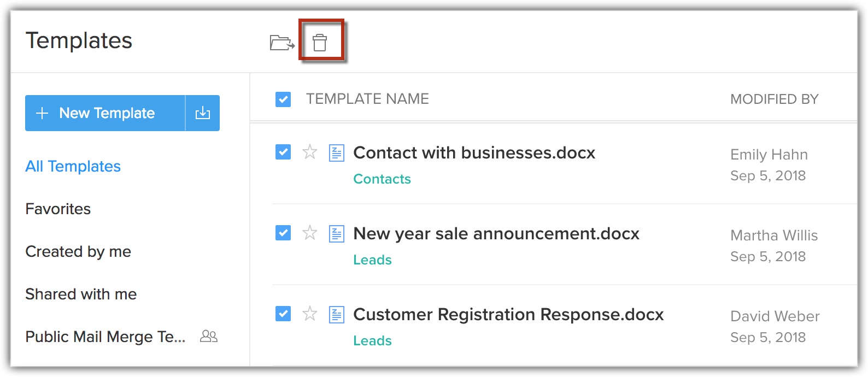Show the Favorites templates list
This screenshot has width=868, height=377.
tap(58, 209)
